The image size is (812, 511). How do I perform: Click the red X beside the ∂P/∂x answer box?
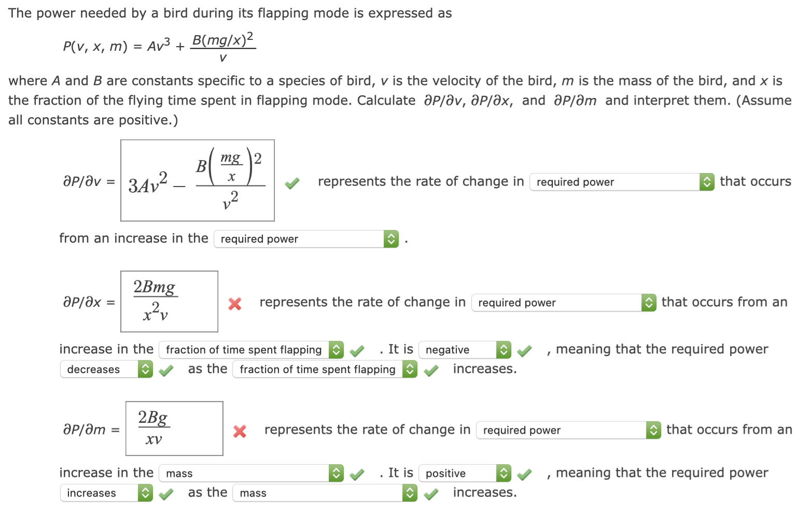234,304
